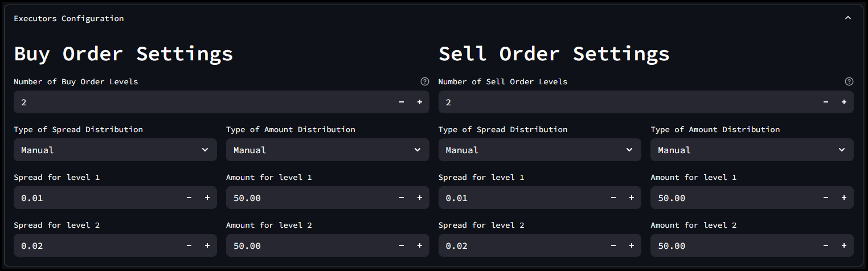Click help icon for Buy Order Levels

click(424, 81)
